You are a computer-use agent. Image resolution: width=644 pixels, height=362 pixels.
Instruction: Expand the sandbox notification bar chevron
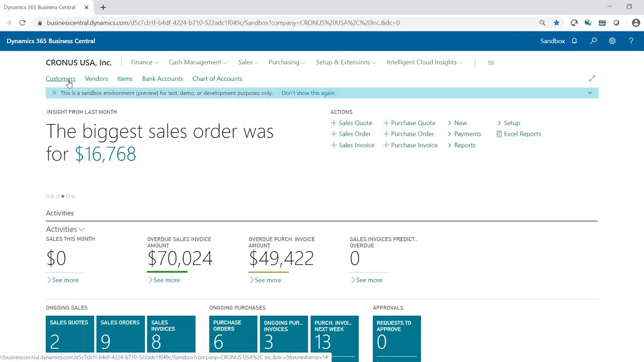(590, 93)
